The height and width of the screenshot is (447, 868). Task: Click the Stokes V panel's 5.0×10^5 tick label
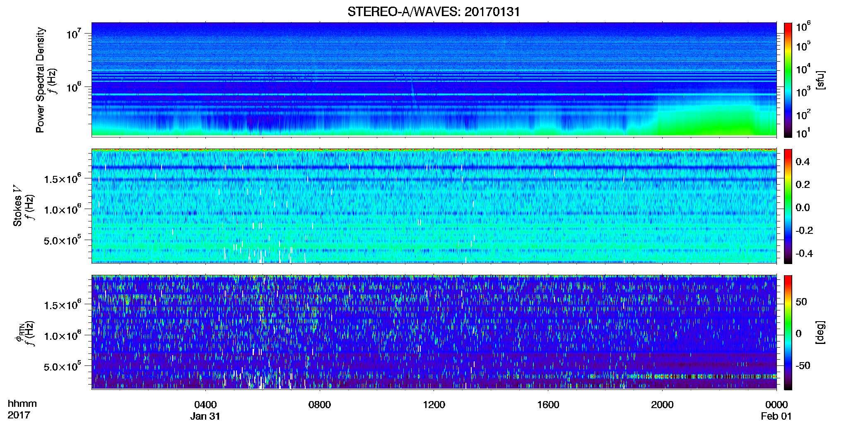click(63, 240)
